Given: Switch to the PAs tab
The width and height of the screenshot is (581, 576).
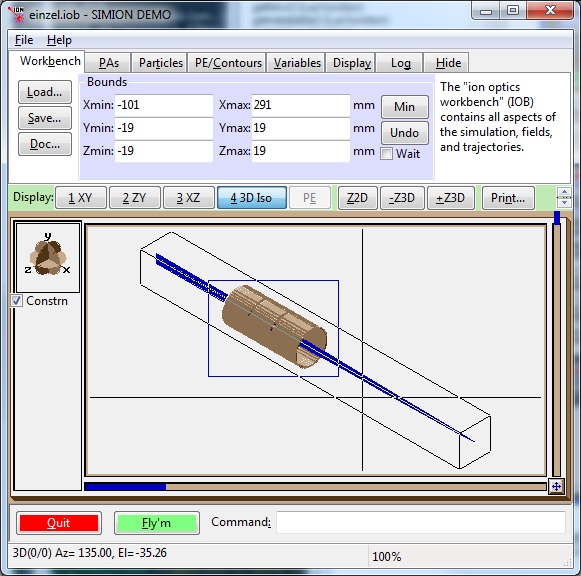Looking at the screenshot, I should 109,63.
